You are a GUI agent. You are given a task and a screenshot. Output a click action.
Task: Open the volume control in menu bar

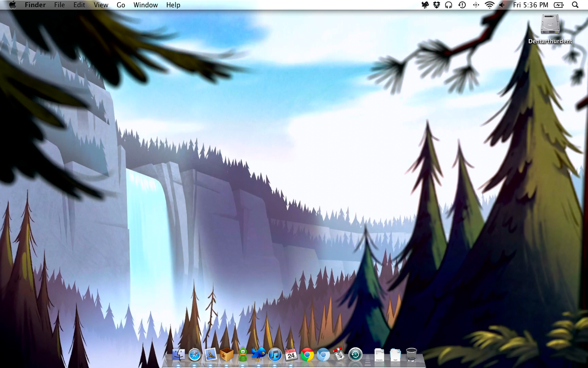click(502, 5)
